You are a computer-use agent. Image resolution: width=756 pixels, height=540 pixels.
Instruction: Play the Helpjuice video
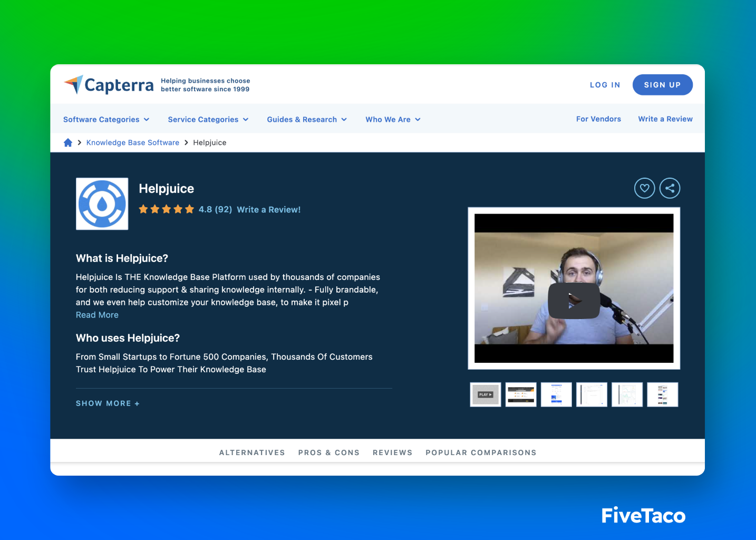point(574,301)
